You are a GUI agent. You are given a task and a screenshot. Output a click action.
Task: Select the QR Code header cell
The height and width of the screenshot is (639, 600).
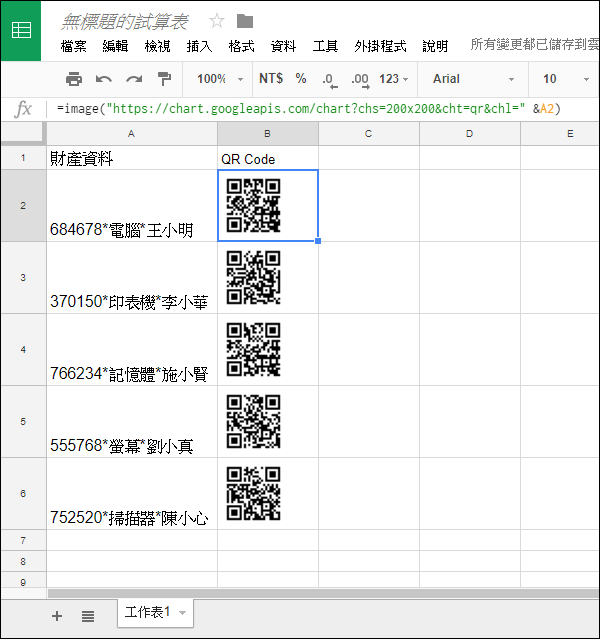tap(268, 158)
